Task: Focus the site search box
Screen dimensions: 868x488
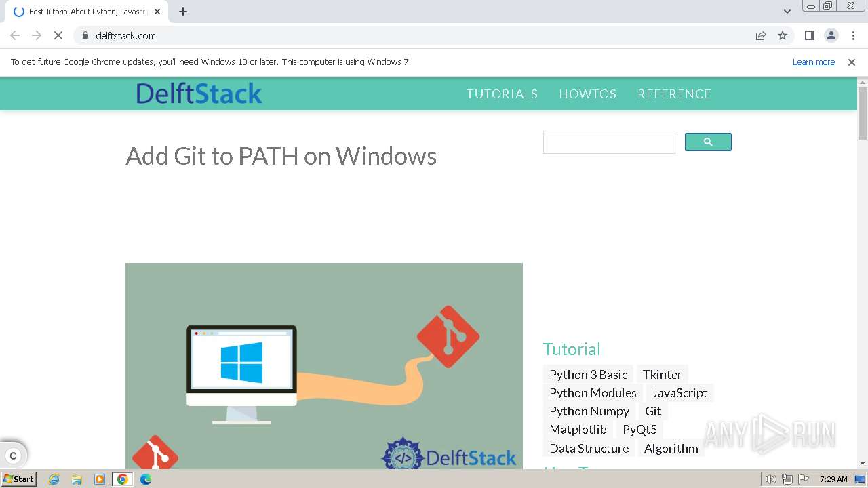Action: 609,142
